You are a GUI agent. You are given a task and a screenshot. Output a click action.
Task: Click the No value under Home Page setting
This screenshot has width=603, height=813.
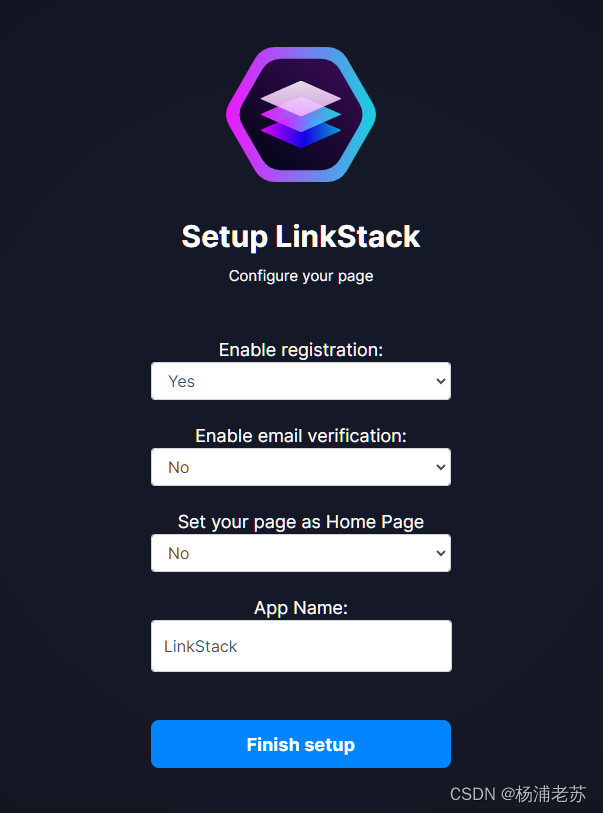[x=179, y=553]
